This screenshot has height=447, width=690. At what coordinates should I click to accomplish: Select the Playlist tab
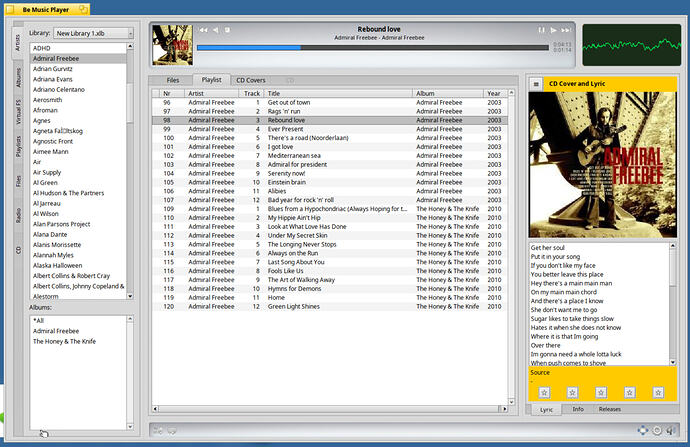coord(211,80)
